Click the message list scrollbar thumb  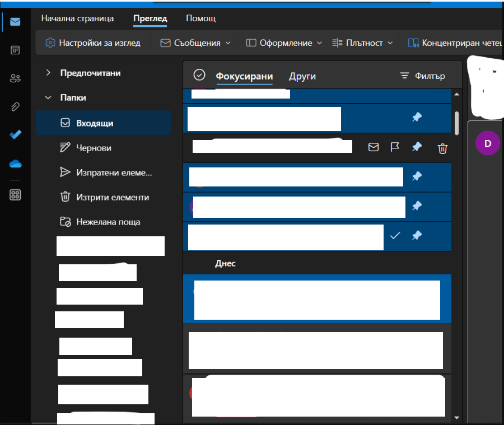click(457, 123)
